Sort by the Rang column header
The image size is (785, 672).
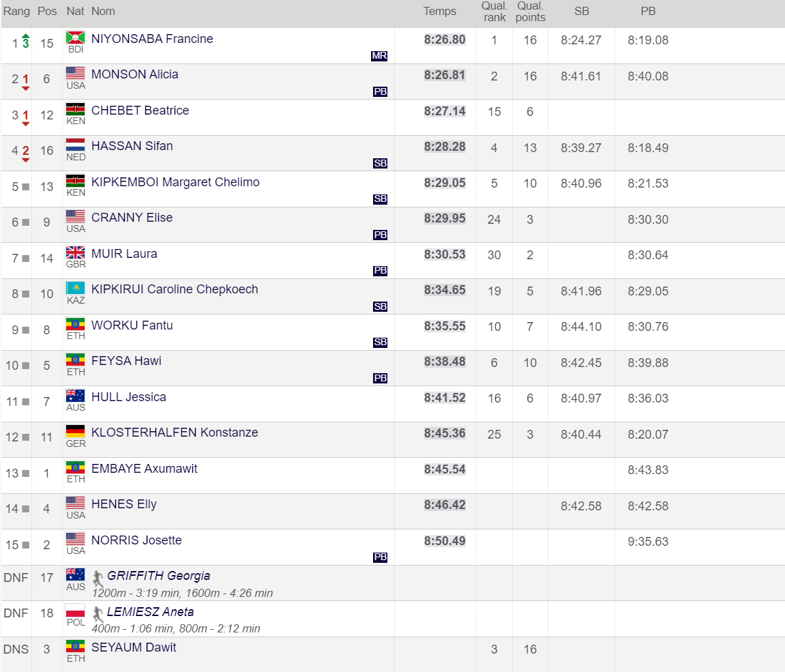click(17, 12)
